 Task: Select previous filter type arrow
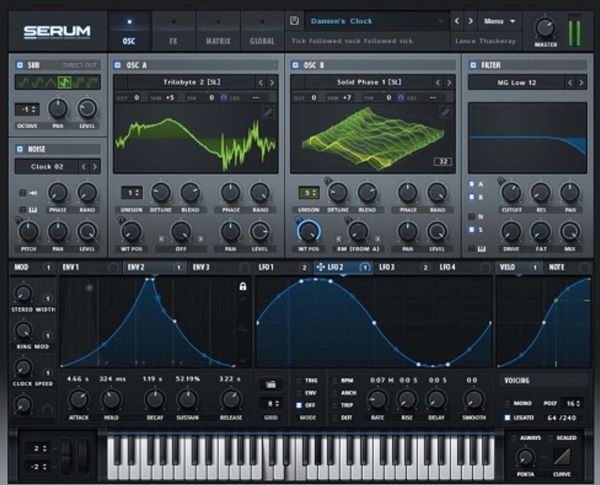pos(570,82)
